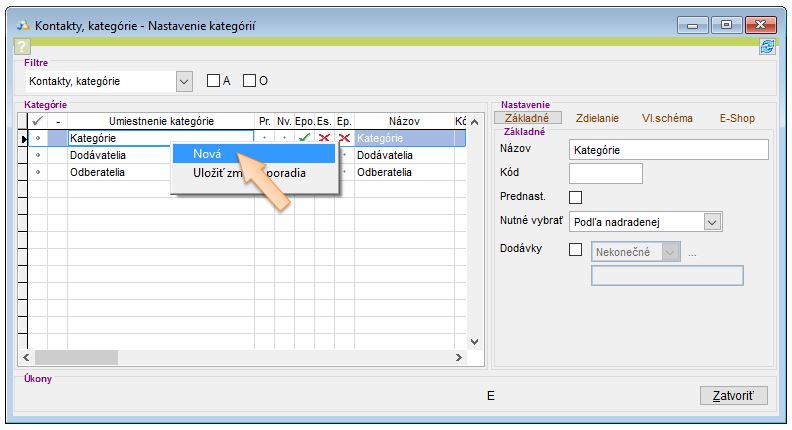This screenshot has height=430, width=792.
Task: Click the red X in Ep. column
Action: (344, 138)
